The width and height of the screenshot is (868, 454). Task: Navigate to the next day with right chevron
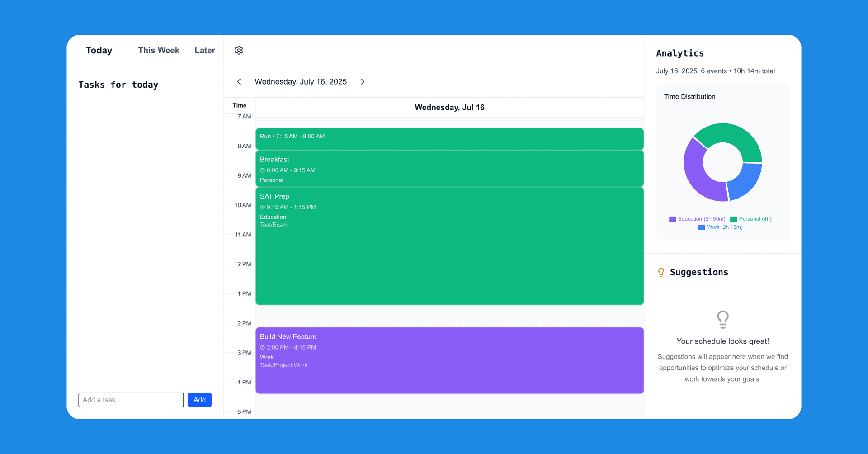[x=363, y=81]
